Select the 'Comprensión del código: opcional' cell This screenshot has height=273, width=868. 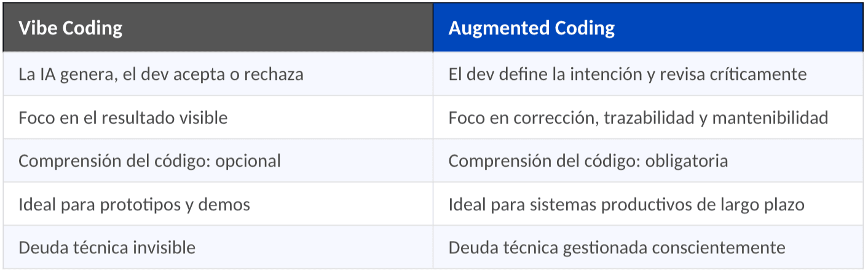point(149,161)
